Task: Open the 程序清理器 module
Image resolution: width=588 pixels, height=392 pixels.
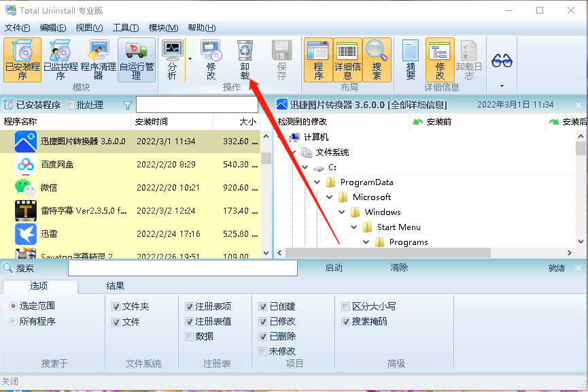Action: click(99, 60)
